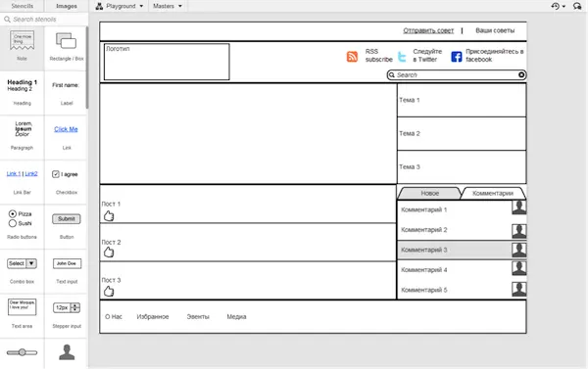Click the thumbs-up icon under Пост 3

coord(109,291)
